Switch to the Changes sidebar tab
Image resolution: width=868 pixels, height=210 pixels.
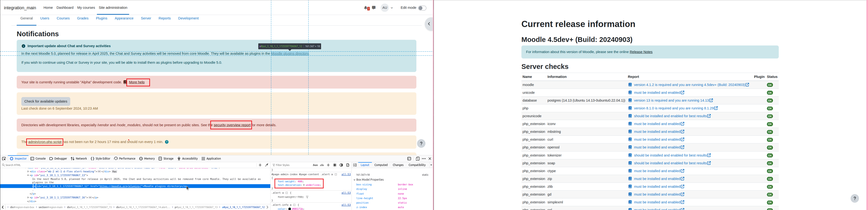tap(398, 165)
